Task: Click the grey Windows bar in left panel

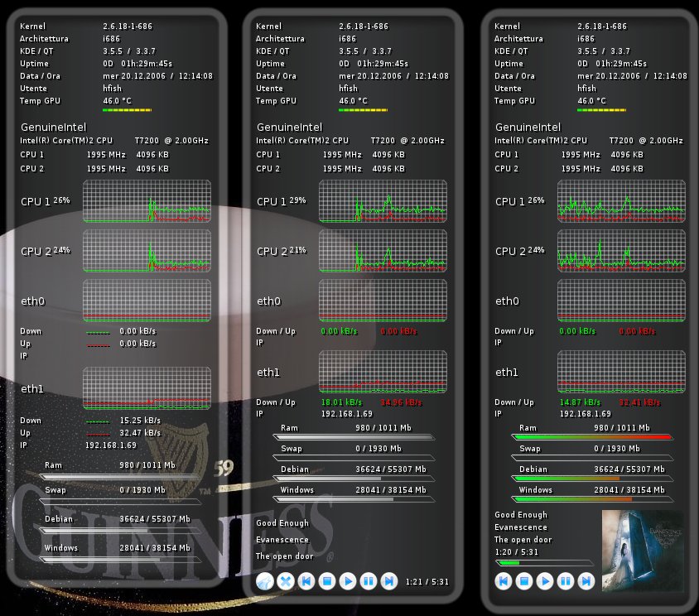Action: [119, 560]
